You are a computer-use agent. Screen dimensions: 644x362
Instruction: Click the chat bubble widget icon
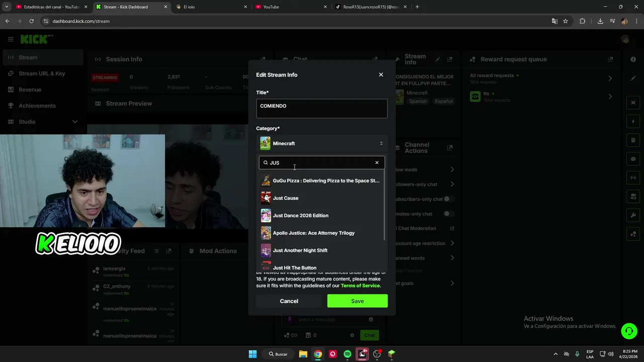coord(633,159)
